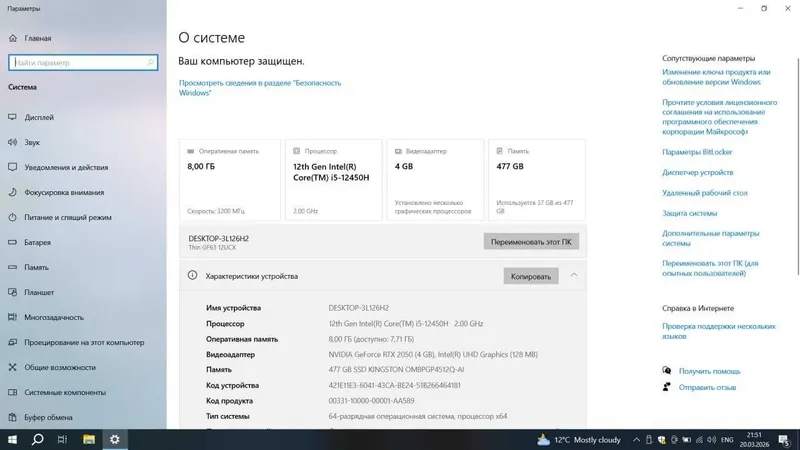Open the Диспетчер устройств link
The image size is (800, 450).
[697, 172]
